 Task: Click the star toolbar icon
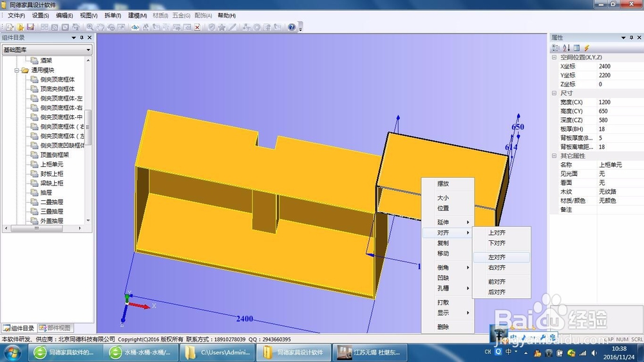click(x=222, y=27)
